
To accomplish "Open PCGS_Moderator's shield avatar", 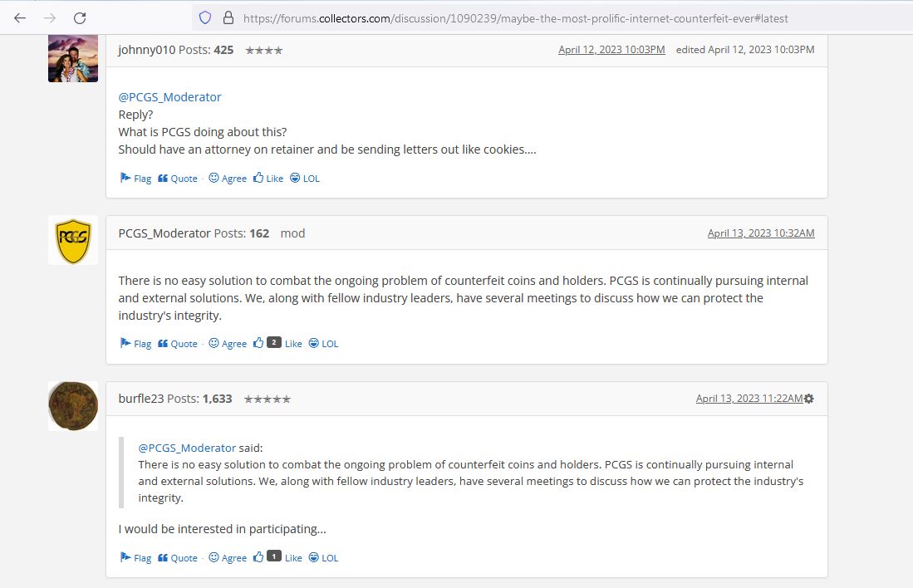I will click(73, 241).
